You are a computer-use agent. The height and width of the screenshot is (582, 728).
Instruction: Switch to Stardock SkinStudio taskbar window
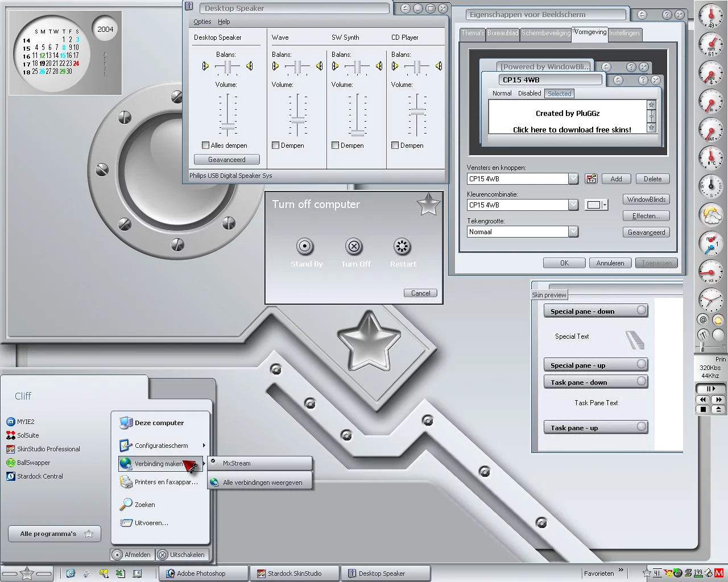tap(294, 573)
